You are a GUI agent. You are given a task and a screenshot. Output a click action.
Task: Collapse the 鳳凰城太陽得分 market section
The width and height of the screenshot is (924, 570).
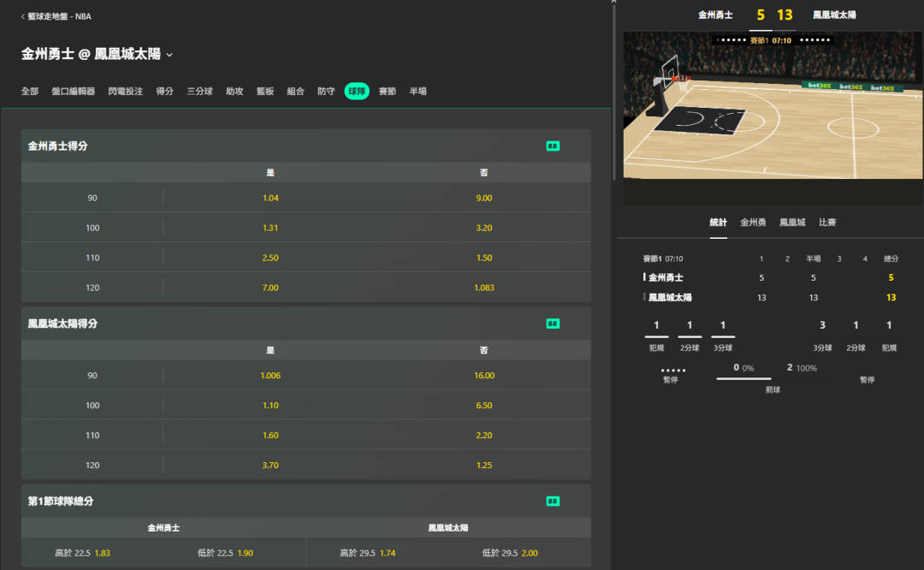click(x=63, y=324)
